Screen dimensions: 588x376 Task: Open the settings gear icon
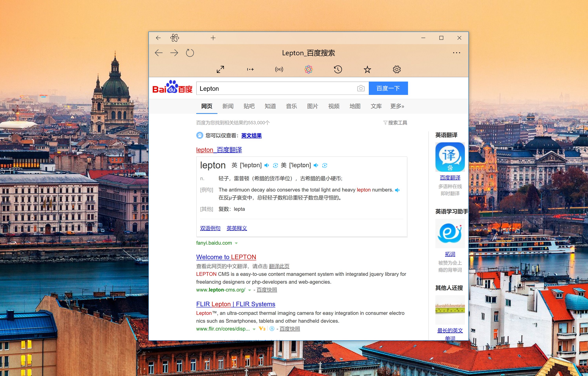(x=397, y=70)
